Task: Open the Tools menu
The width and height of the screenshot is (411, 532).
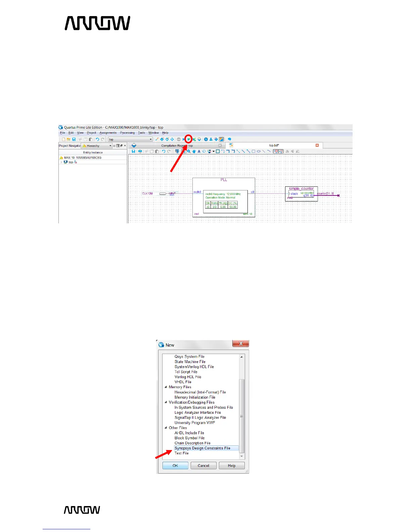Action: coord(141,133)
